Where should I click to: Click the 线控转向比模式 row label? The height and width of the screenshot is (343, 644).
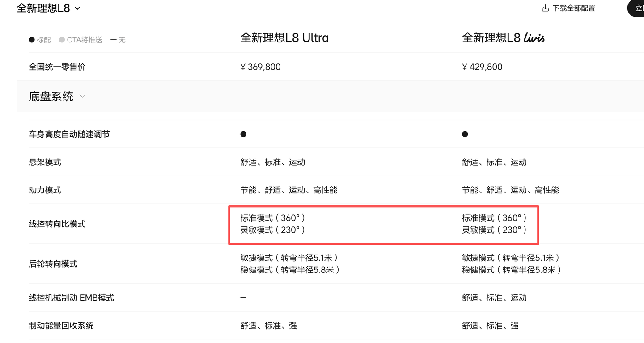57,224
